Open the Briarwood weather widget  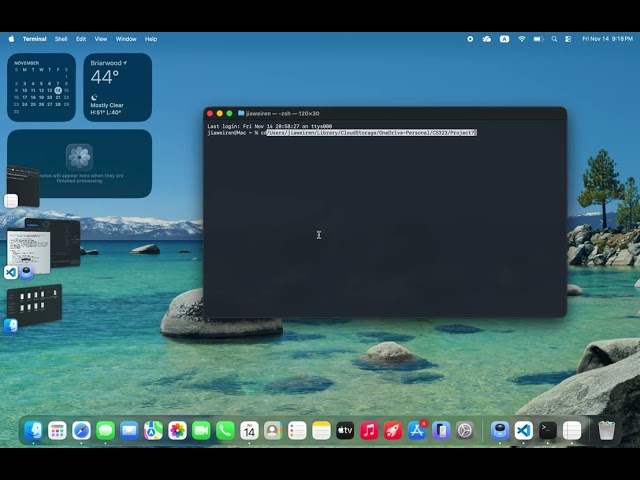click(117, 87)
